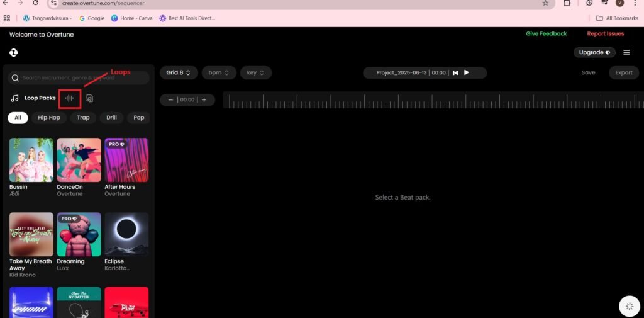Image resolution: width=644 pixels, height=318 pixels.
Task: Open the All Bookmarks folder
Action: pos(618,18)
